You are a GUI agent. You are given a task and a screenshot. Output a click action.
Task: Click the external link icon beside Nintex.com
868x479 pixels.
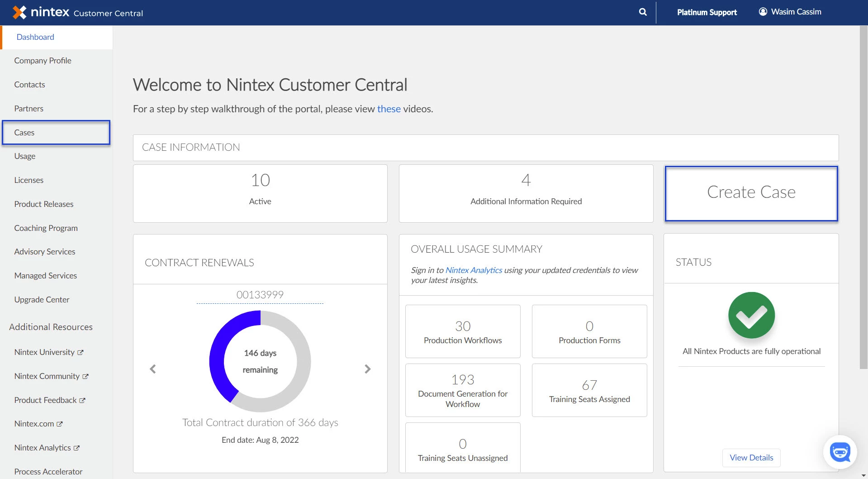pyautogui.click(x=59, y=424)
